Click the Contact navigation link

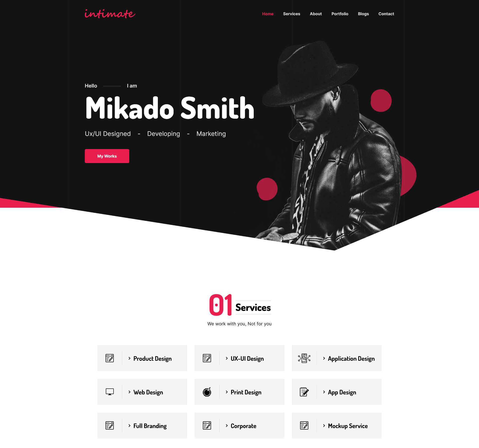pyautogui.click(x=386, y=13)
